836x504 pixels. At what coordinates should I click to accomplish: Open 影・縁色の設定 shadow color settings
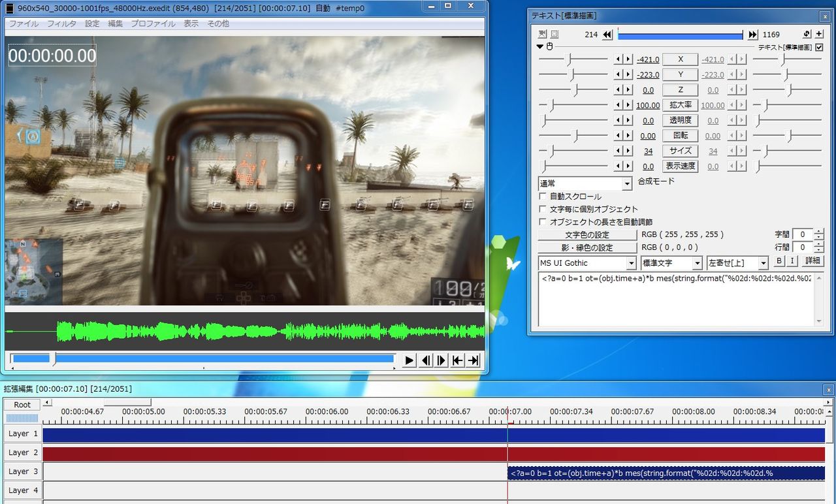pos(587,248)
